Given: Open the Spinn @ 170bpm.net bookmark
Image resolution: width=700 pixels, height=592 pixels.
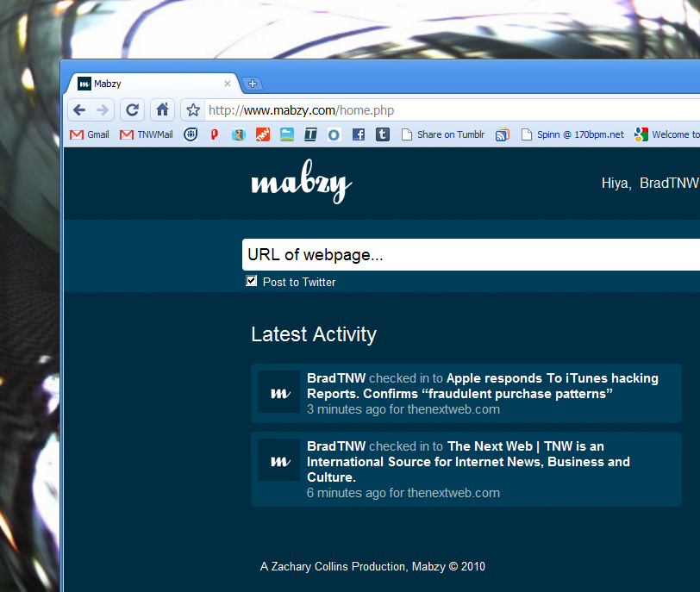Looking at the screenshot, I should click(572, 134).
